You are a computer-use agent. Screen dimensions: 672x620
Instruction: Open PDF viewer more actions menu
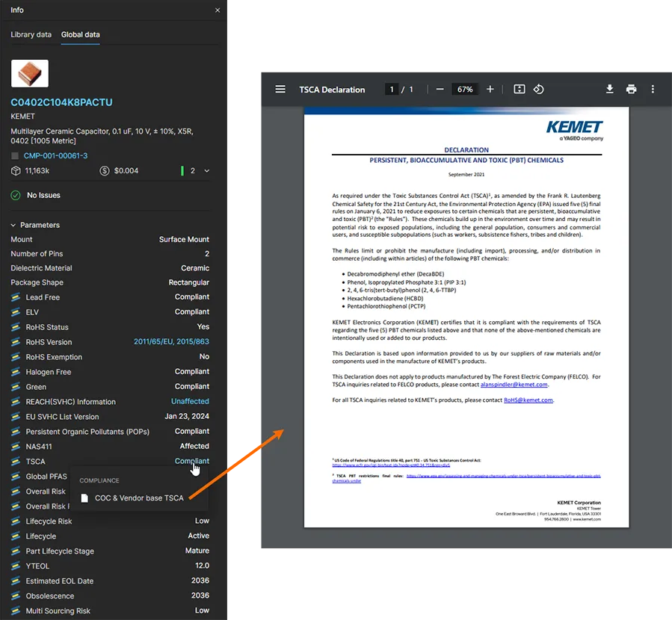(x=653, y=89)
